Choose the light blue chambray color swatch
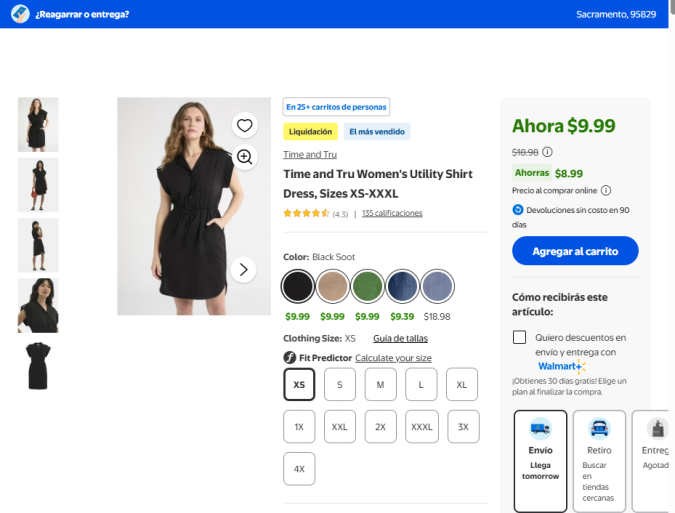Viewport: 675px width, 513px height. point(437,286)
